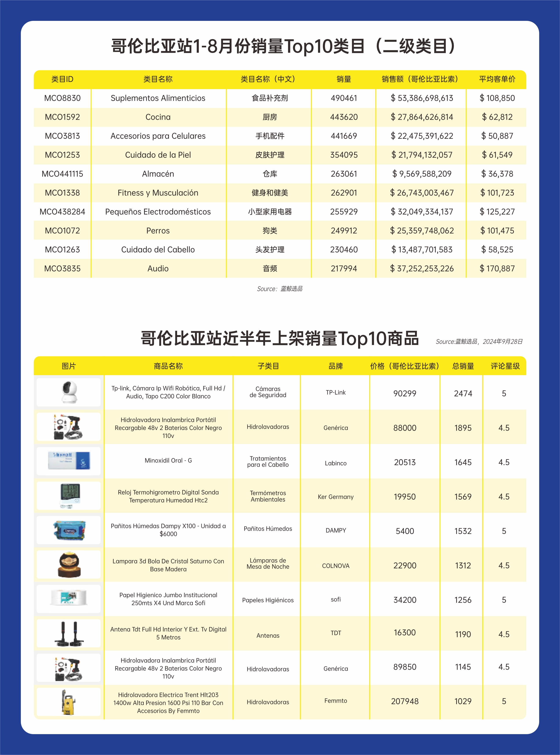Click the Dampy wet wipes product image
Viewport: 560px width, 755px height.
pyautogui.click(x=69, y=530)
